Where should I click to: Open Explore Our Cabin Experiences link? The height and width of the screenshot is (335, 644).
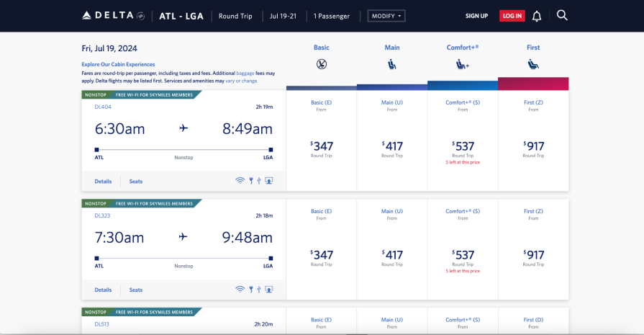[x=118, y=64]
